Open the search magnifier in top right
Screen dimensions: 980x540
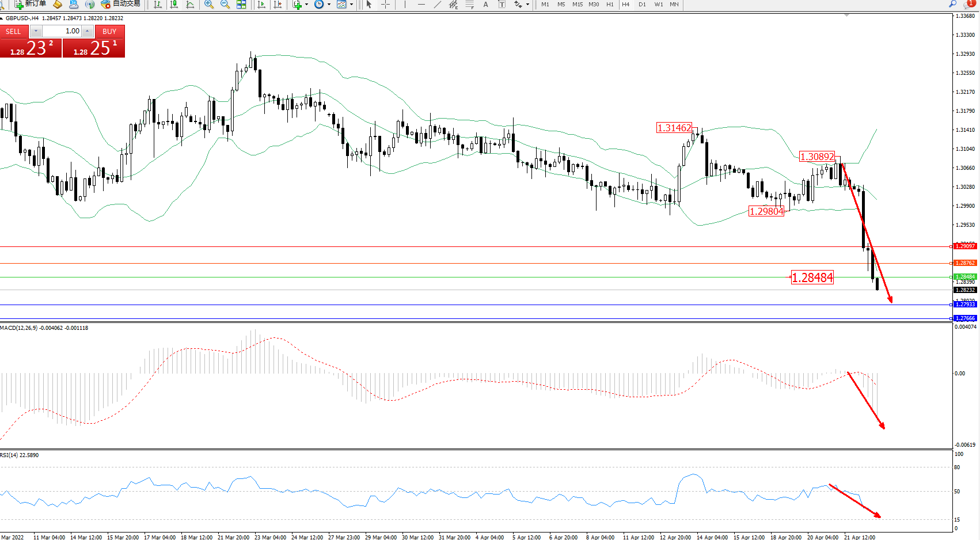[x=953, y=4]
